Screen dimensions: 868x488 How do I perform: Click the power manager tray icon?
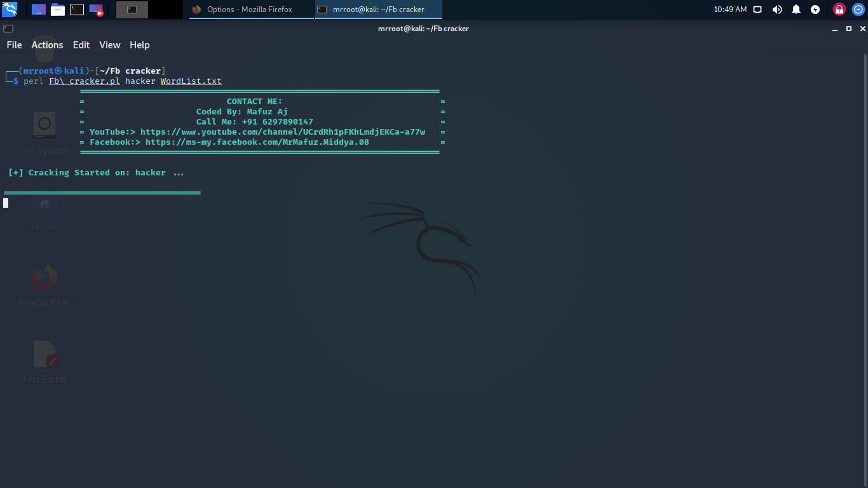(x=815, y=10)
